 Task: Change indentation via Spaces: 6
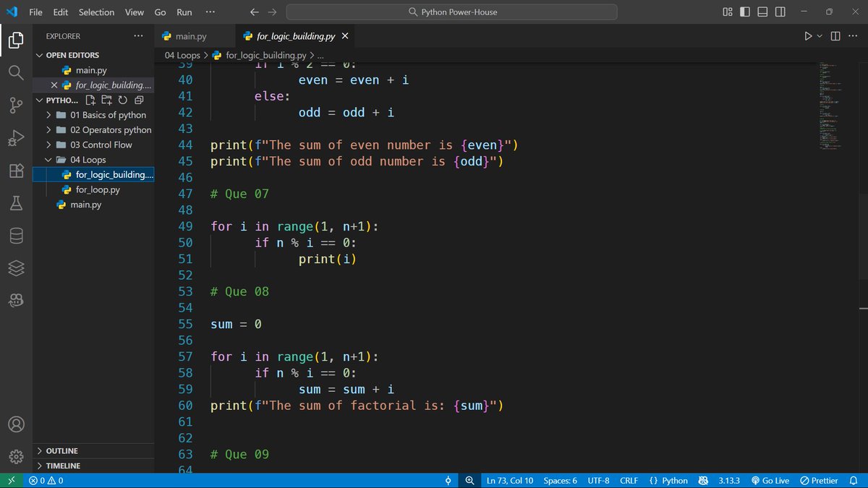click(x=561, y=481)
